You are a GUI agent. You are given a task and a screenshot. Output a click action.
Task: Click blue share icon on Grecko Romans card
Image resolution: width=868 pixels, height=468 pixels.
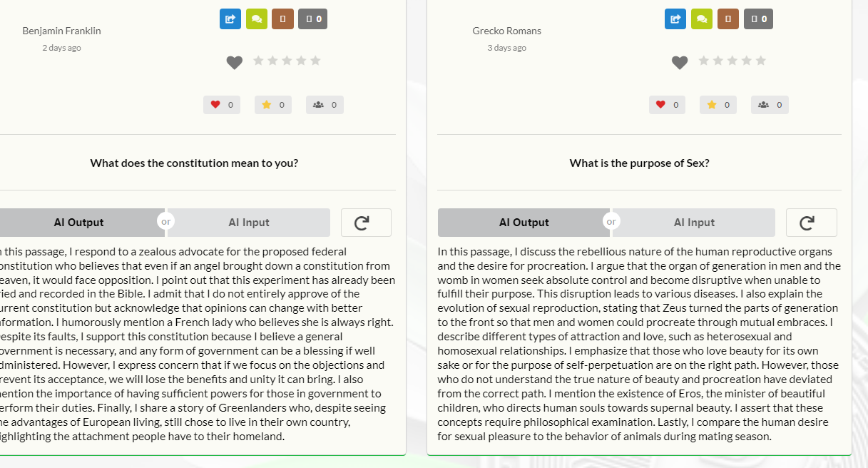pos(675,19)
